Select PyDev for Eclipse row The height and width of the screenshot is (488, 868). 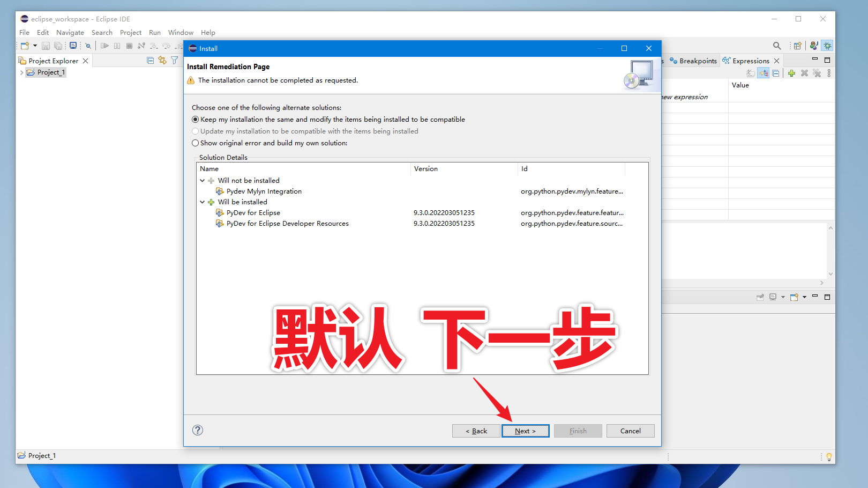pyautogui.click(x=422, y=213)
